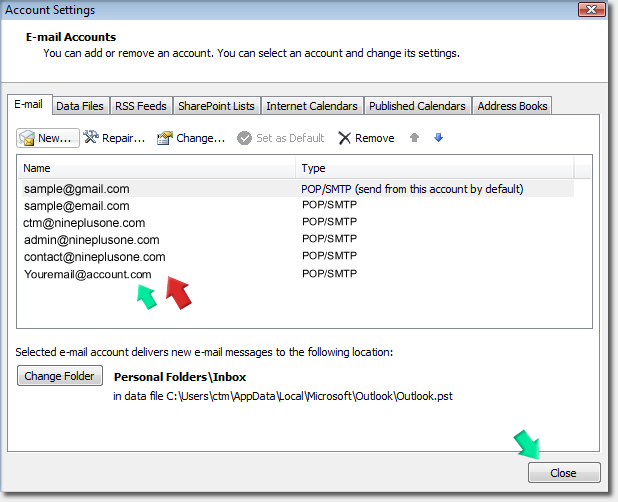Move account up with up arrow
Screen dimensions: 618x502
pos(415,138)
